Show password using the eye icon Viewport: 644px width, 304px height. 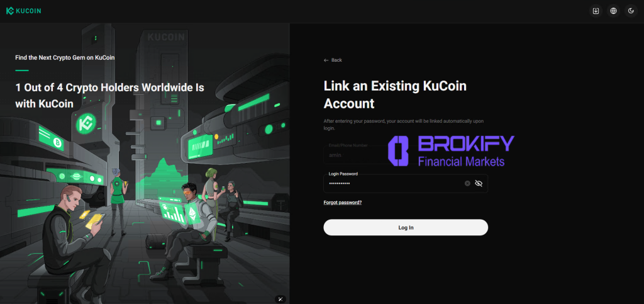pyautogui.click(x=479, y=183)
